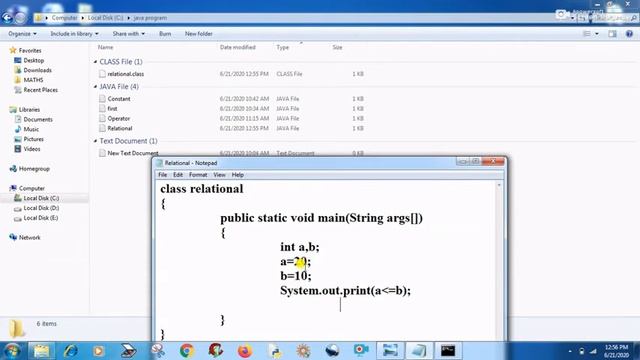Switch to the Notepad taskbar window
640x360 pixels.
419,351
